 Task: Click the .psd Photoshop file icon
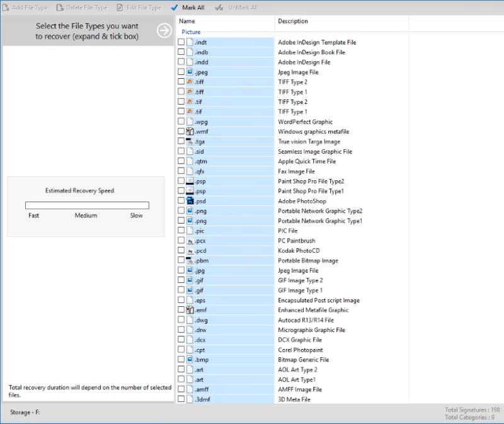pyautogui.click(x=190, y=201)
